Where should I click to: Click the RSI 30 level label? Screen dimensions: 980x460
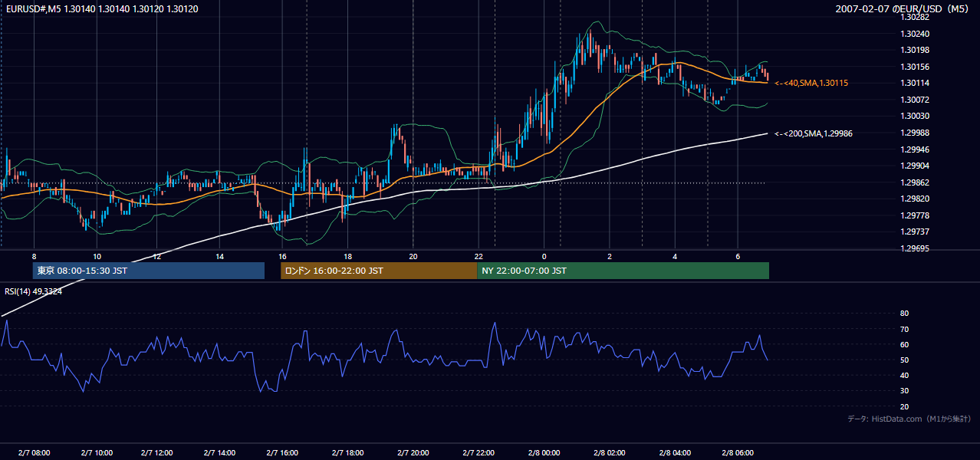(904, 391)
